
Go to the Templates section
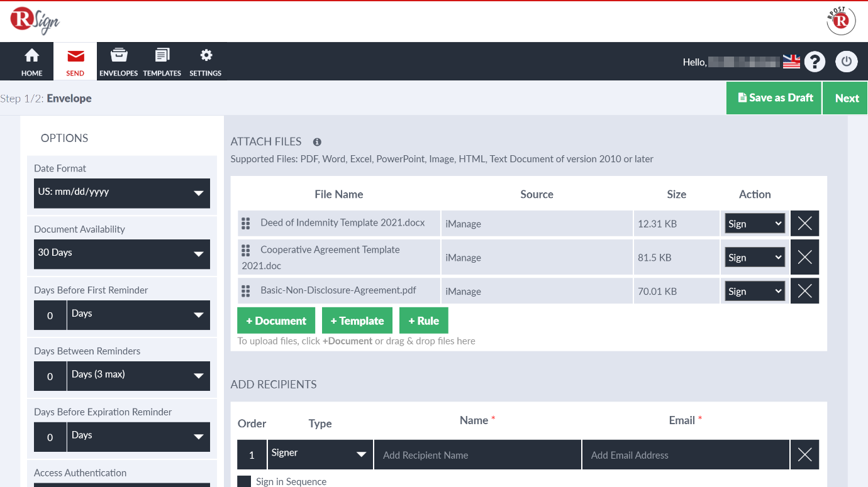162,62
